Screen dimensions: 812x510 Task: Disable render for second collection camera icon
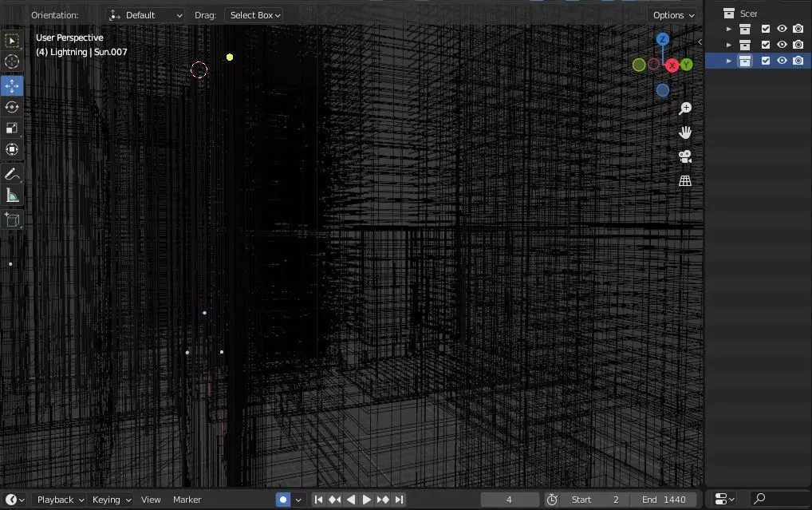coord(798,45)
